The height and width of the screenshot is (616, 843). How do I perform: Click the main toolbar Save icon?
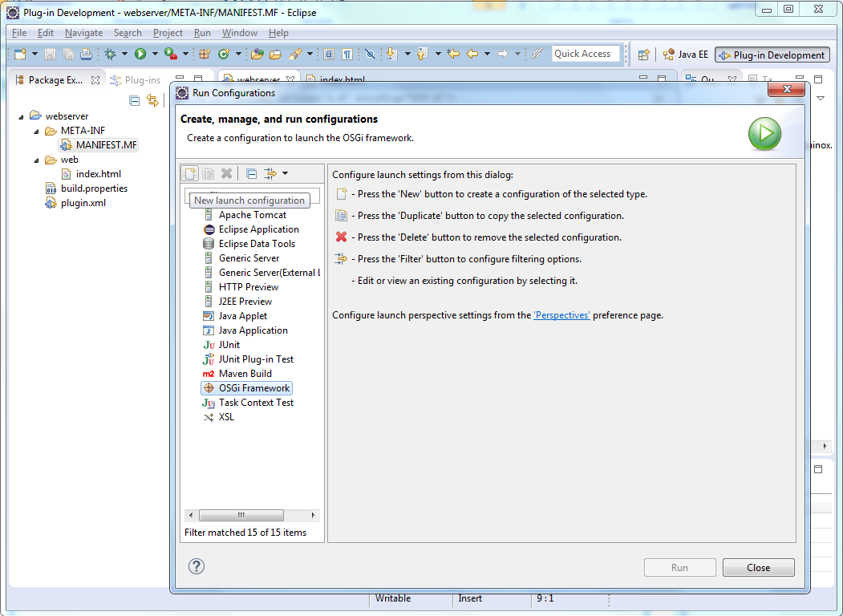tap(50, 54)
